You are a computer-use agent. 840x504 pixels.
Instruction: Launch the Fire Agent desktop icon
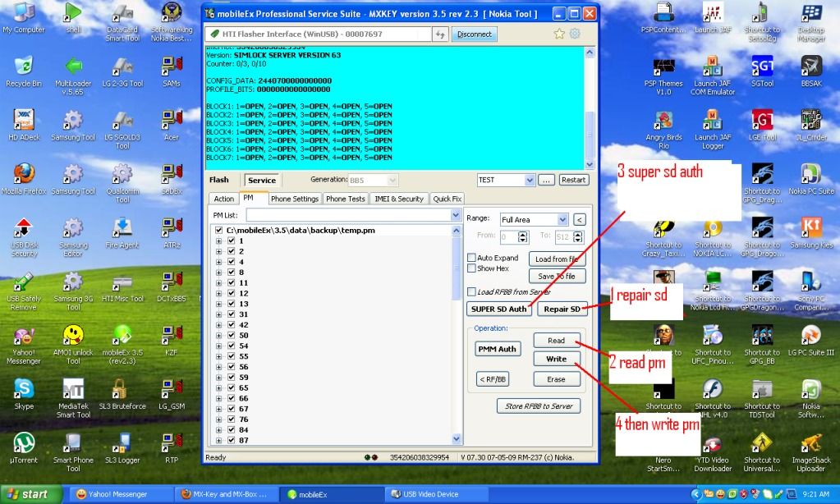122,232
